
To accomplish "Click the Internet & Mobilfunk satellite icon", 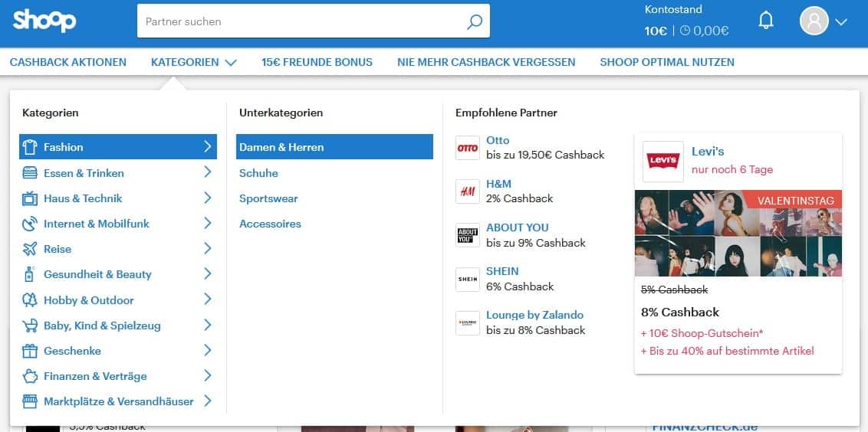I will point(29,224).
